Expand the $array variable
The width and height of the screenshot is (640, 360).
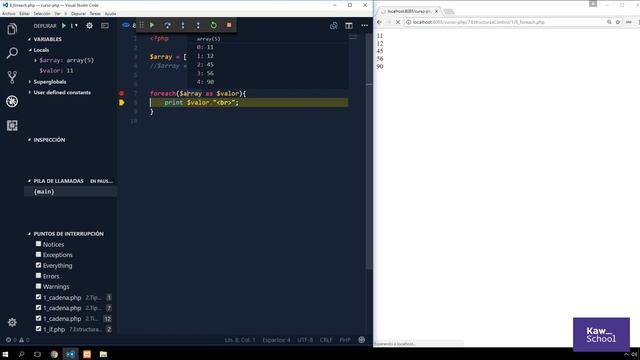(x=36, y=60)
